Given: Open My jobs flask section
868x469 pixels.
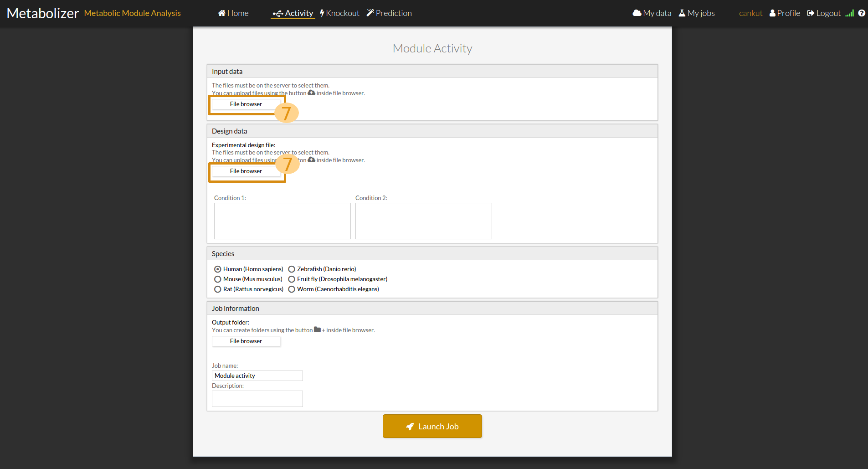Looking at the screenshot, I should pyautogui.click(x=697, y=13).
